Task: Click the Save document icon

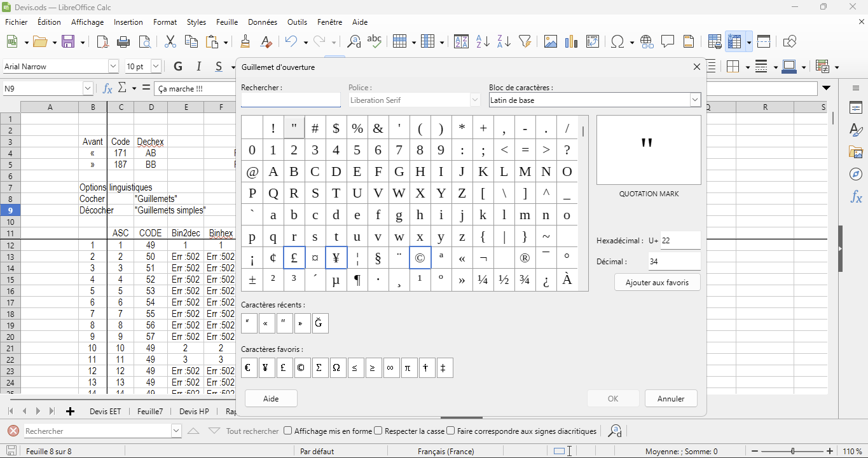Action: pyautogui.click(x=69, y=42)
